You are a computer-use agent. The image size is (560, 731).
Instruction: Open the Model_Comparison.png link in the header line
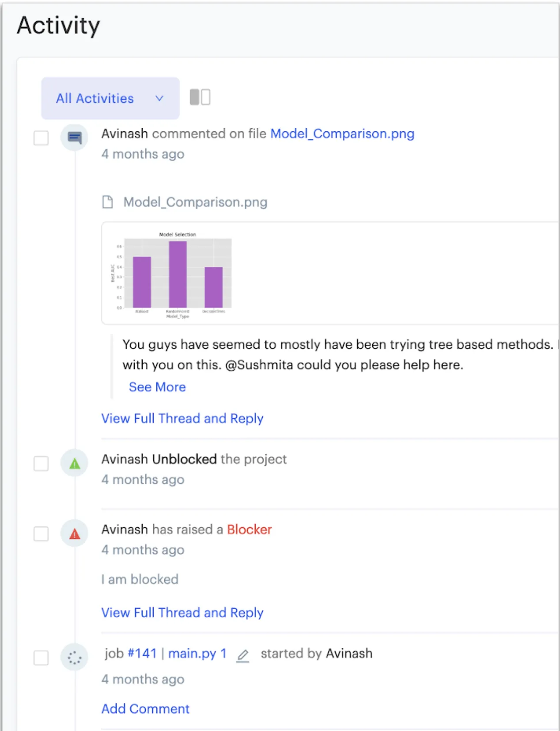point(342,133)
